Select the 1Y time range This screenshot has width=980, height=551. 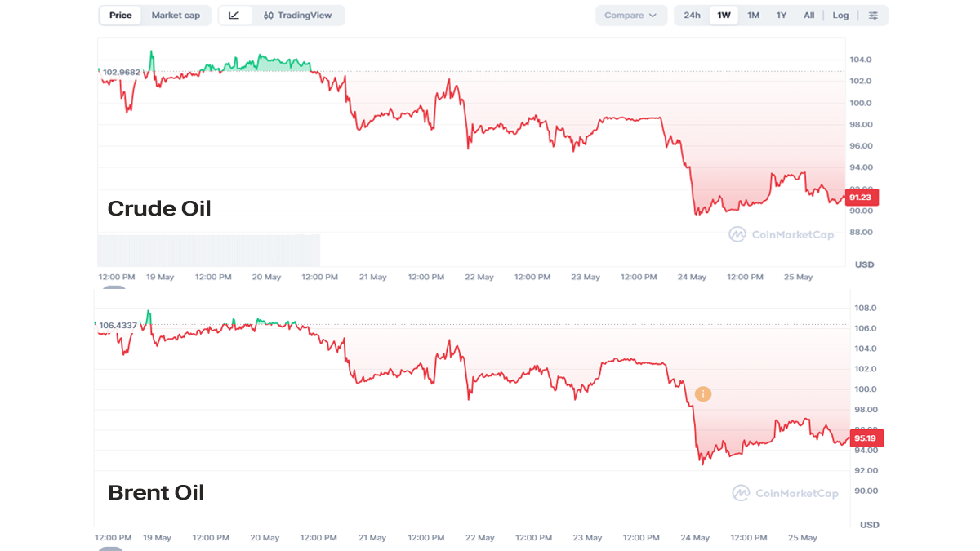782,16
